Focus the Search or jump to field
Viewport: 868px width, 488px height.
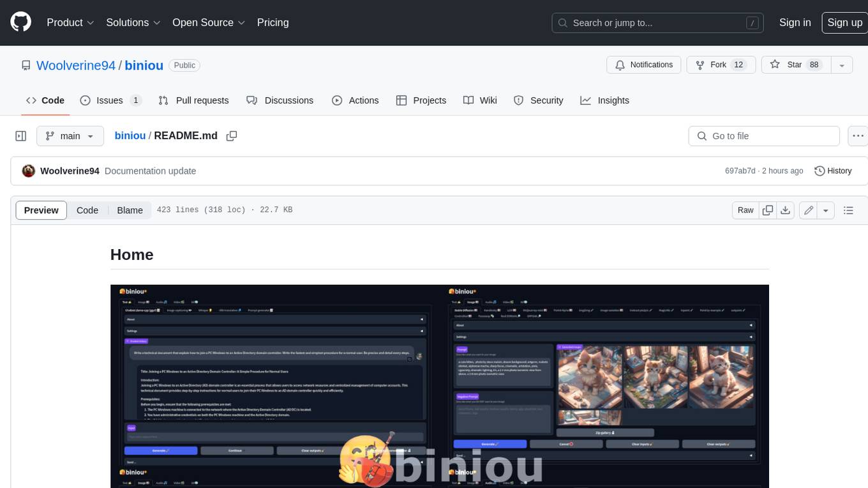(658, 23)
